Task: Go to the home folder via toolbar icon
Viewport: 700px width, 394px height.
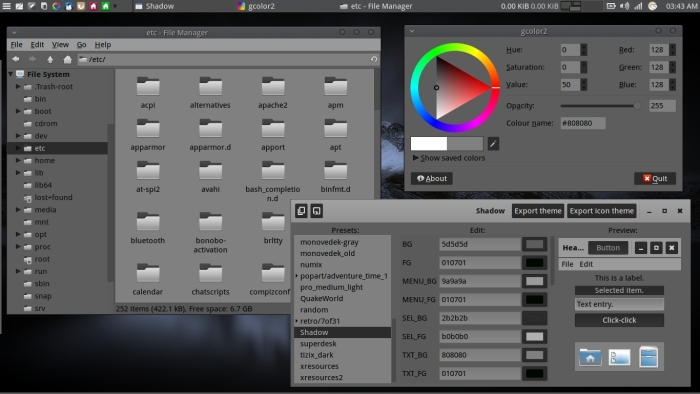Action: [67, 59]
